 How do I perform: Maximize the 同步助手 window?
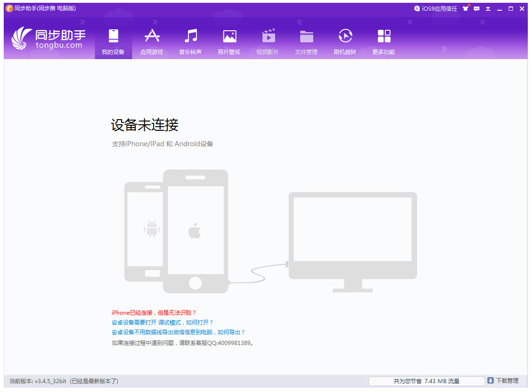511,9
